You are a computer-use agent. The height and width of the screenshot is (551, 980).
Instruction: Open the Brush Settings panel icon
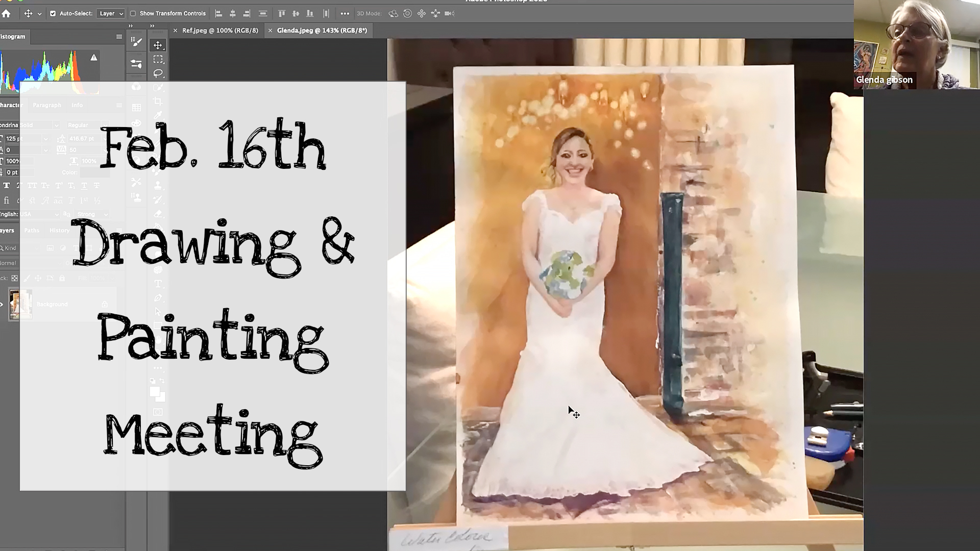(136, 42)
